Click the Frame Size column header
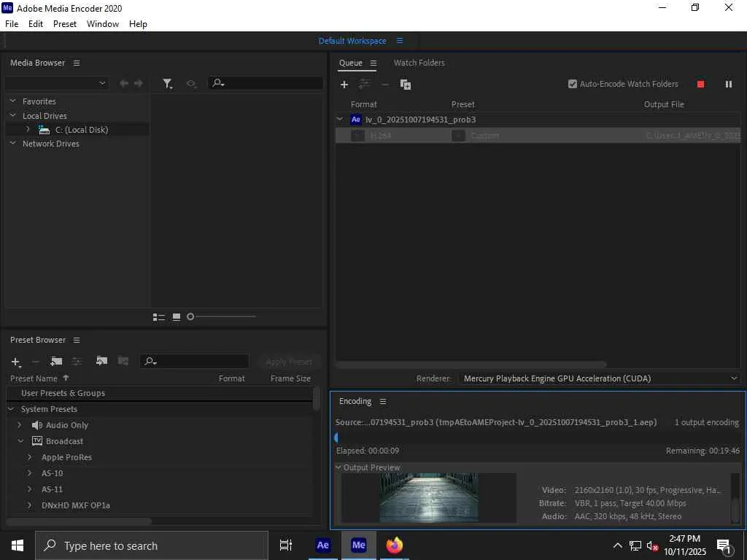The height and width of the screenshot is (560, 747). 290,378
